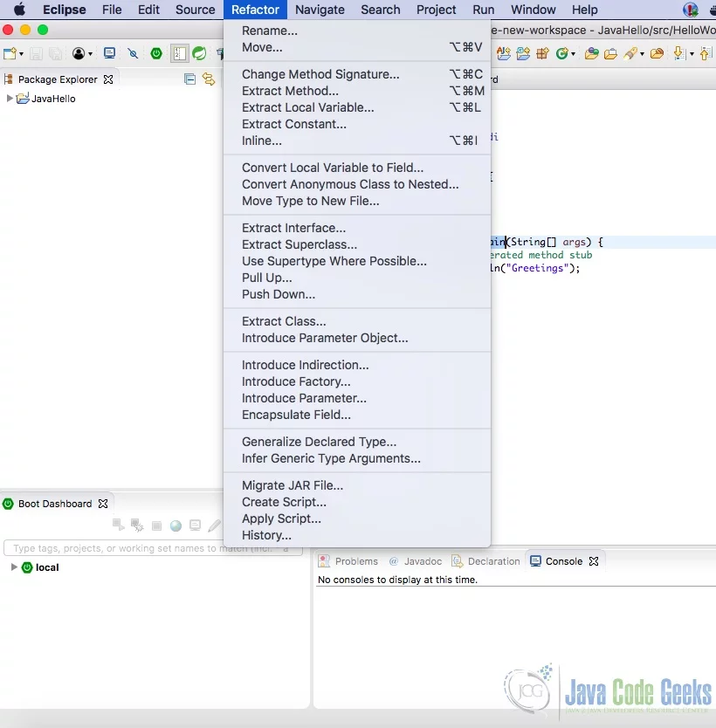Open the New Java Class dropdown arrow

pyautogui.click(x=574, y=54)
